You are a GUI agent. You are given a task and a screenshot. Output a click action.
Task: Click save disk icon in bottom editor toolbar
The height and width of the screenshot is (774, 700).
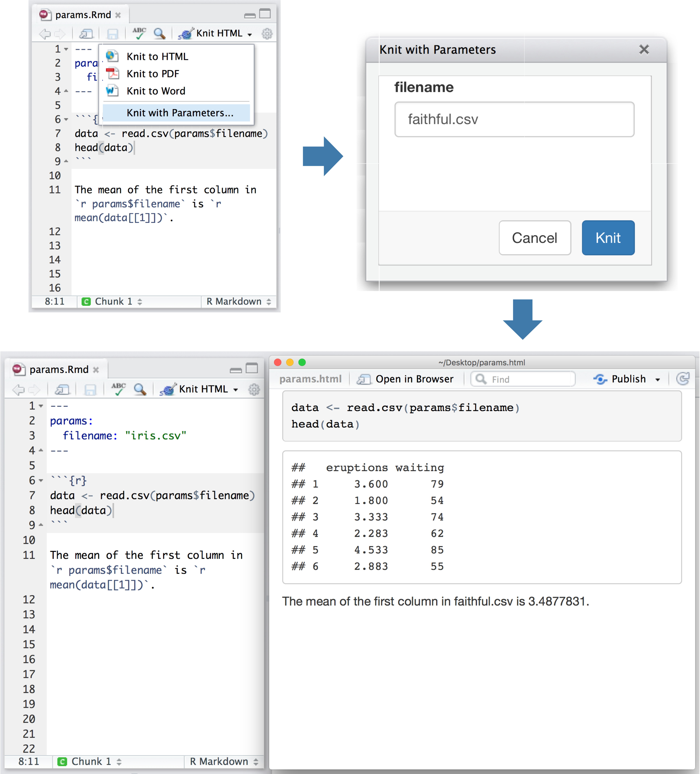point(90,390)
